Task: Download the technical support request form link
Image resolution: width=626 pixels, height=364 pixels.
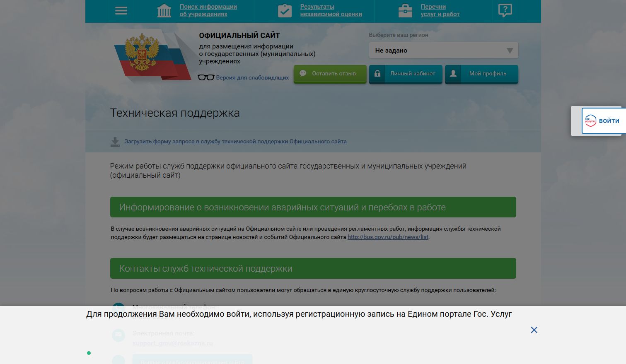Action: (235, 142)
